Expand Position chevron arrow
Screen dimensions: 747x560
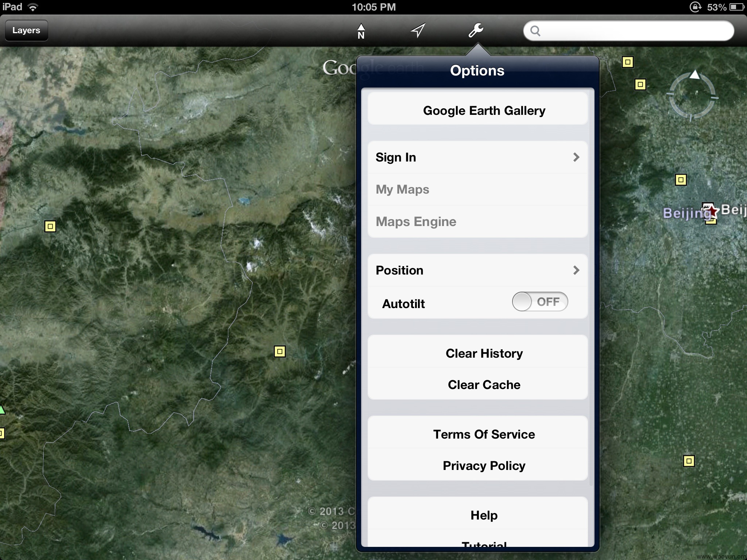(576, 270)
